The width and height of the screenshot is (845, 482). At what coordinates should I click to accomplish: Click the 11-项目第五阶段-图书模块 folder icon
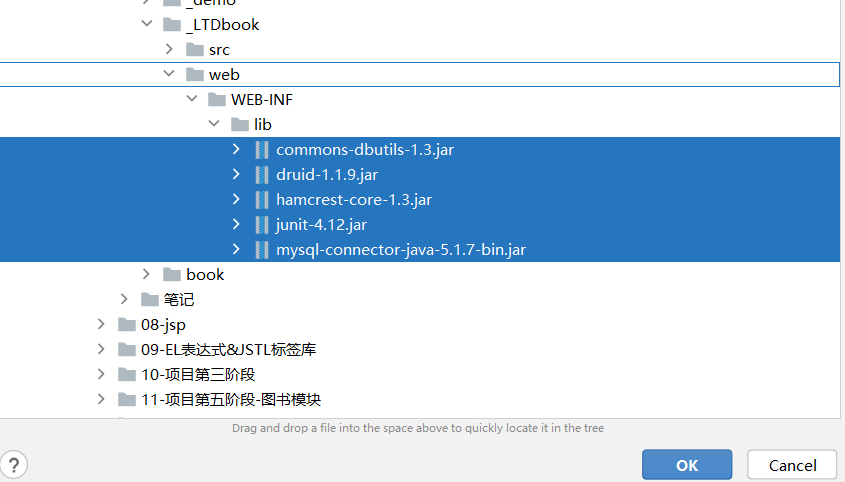coord(127,400)
